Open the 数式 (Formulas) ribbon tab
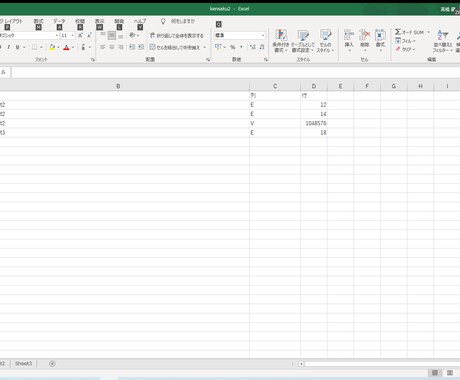460x380 pixels. 39,21
